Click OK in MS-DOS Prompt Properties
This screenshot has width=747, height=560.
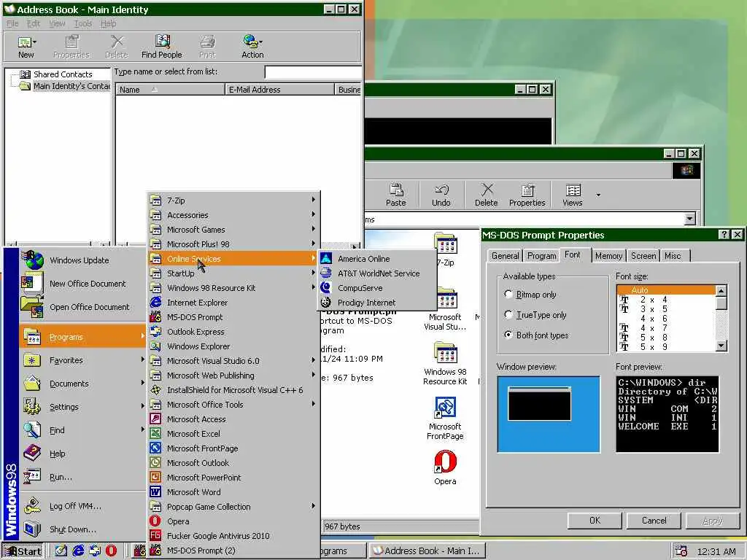pos(595,521)
